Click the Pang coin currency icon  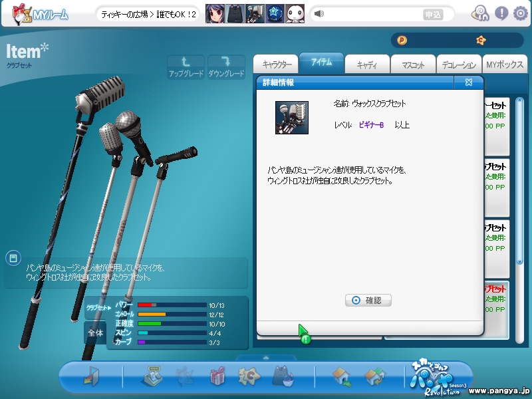click(x=402, y=41)
